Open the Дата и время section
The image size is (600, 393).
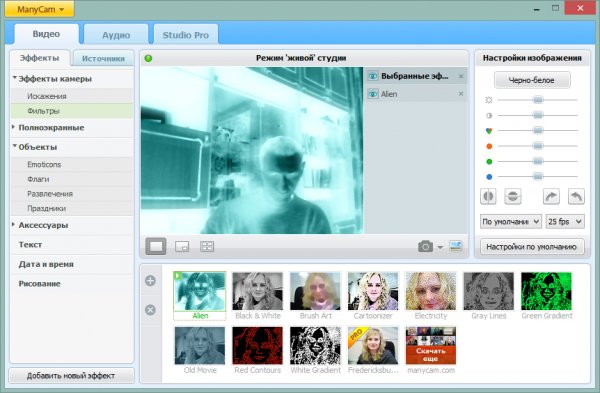coord(72,264)
